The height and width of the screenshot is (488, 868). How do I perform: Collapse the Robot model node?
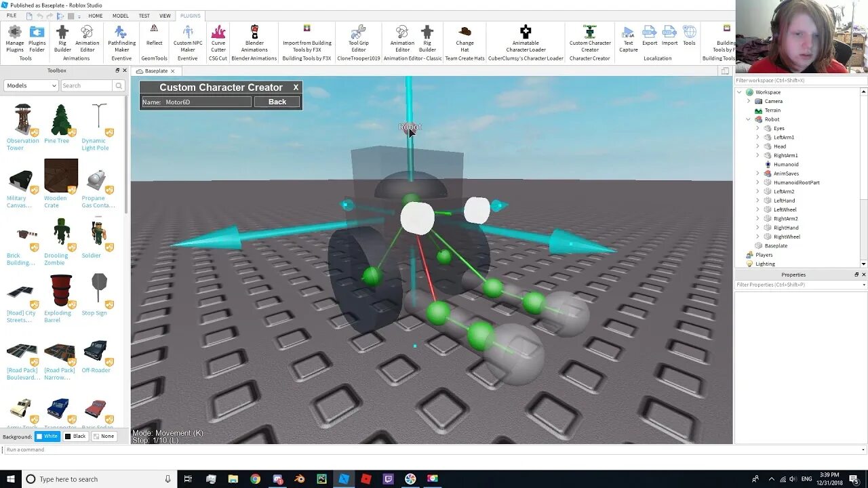tap(749, 119)
